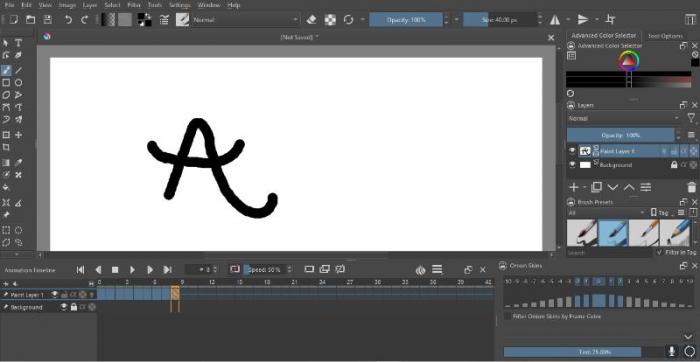Stop animation playback
700x362 pixels.
[115, 270]
